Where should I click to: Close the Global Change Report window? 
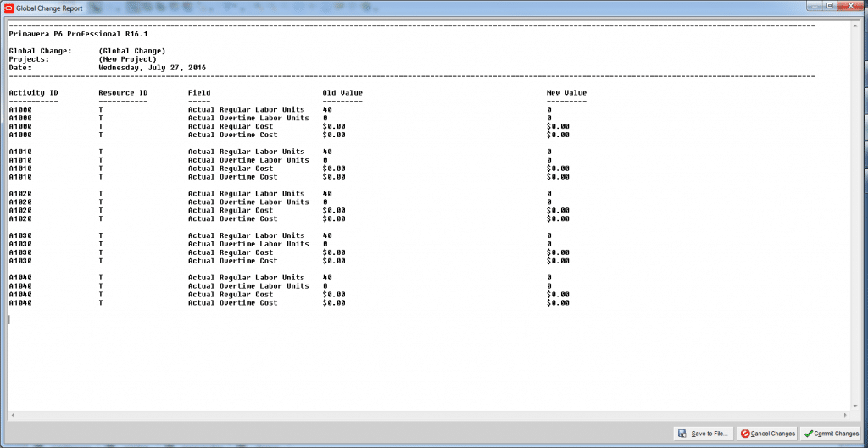[x=851, y=5]
